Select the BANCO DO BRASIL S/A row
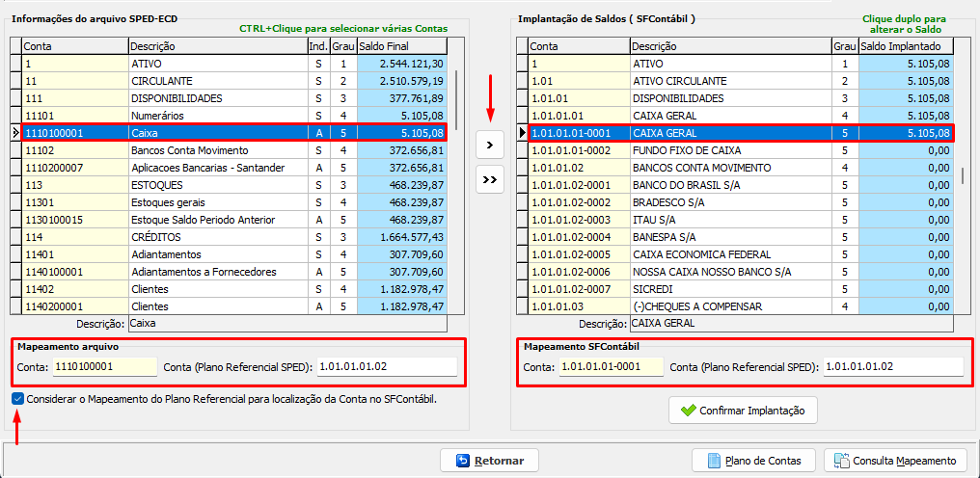The width and height of the screenshot is (980, 478). point(733,185)
